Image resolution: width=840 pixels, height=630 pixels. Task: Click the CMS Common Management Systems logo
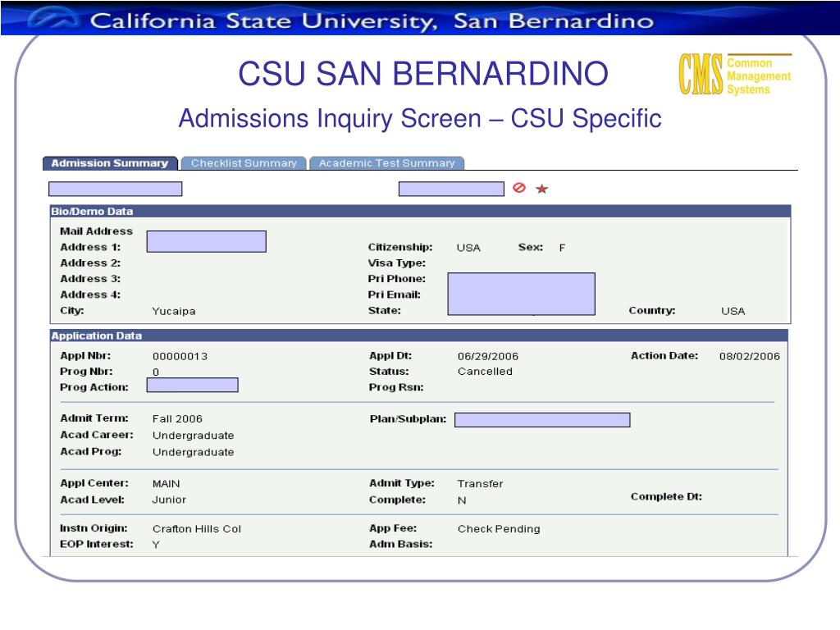[735, 74]
